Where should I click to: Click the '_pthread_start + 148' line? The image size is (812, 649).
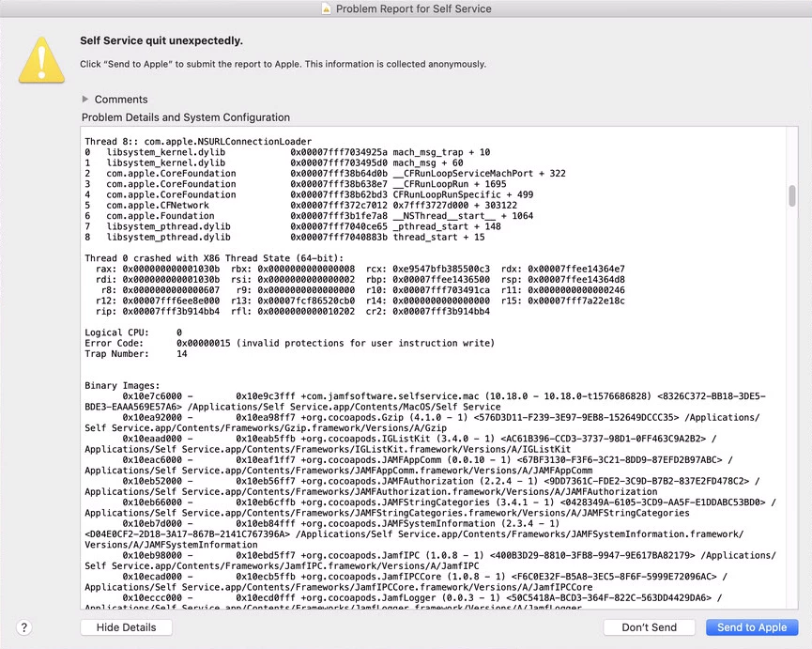[x=293, y=226]
